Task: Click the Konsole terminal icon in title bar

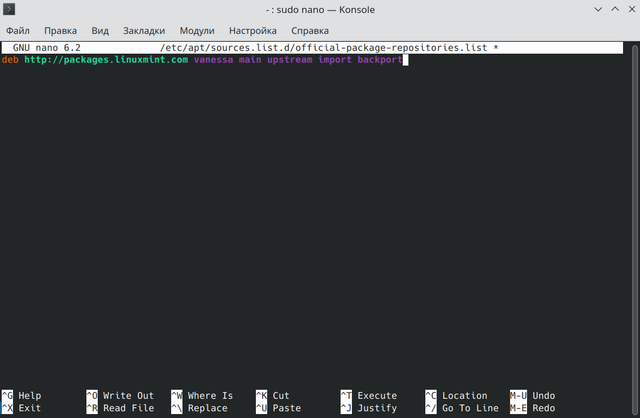Action: tap(9, 9)
